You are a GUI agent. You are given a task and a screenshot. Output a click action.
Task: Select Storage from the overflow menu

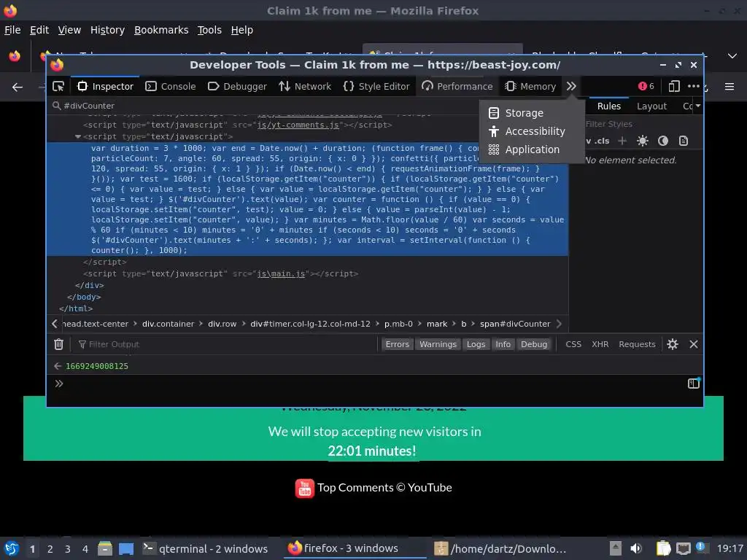[532, 113]
